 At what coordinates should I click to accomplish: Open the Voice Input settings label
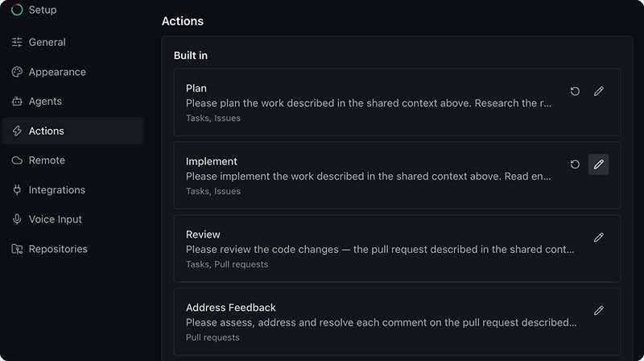coord(55,219)
